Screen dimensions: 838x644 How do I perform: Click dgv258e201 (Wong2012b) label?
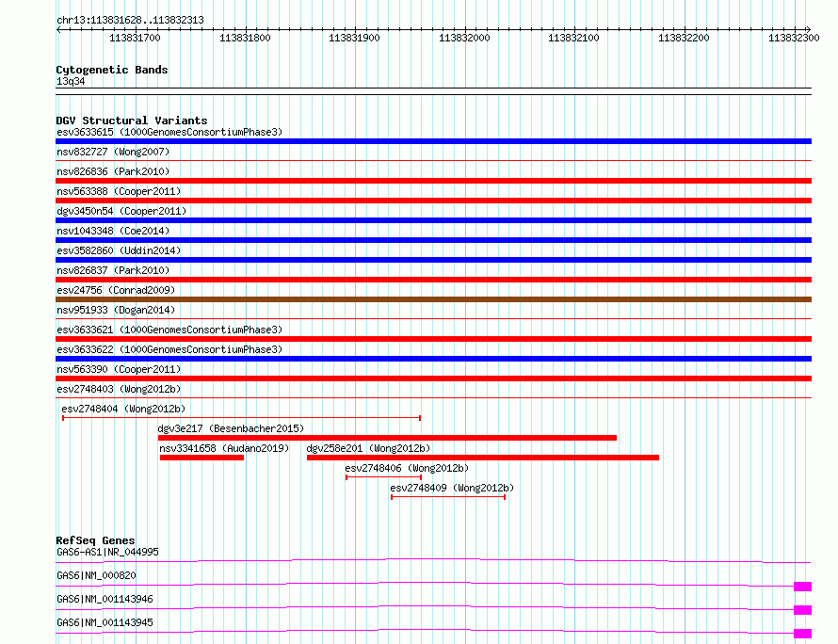pyautogui.click(x=368, y=448)
